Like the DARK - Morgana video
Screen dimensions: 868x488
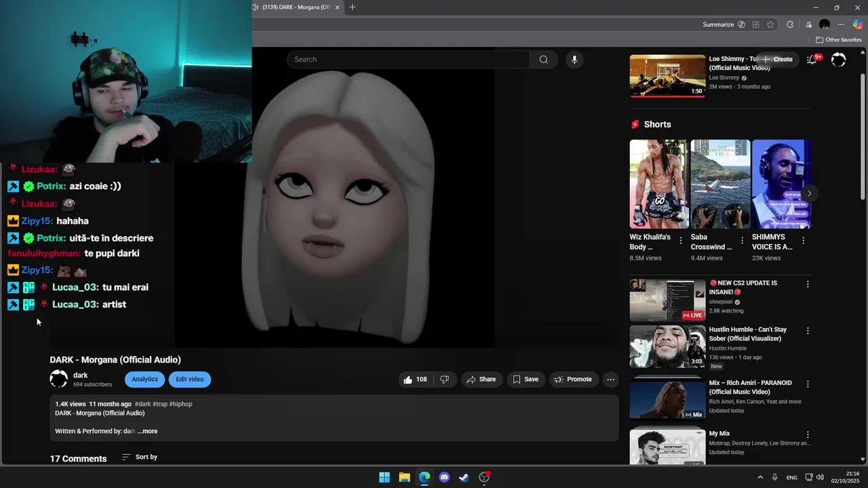[415, 380]
